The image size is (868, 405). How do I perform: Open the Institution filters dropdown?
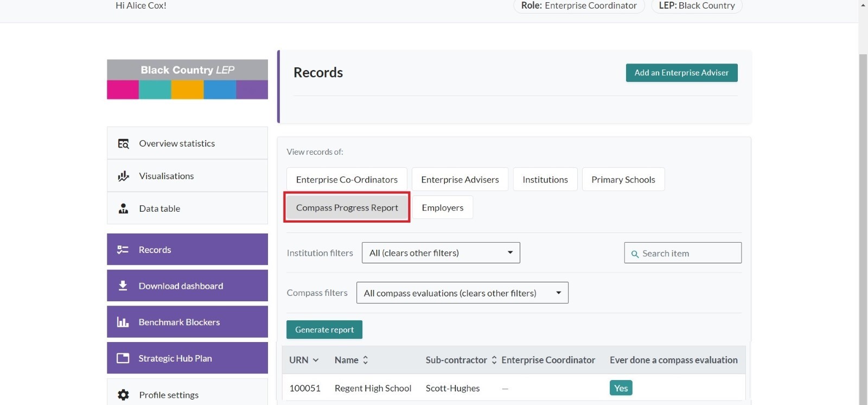441,253
